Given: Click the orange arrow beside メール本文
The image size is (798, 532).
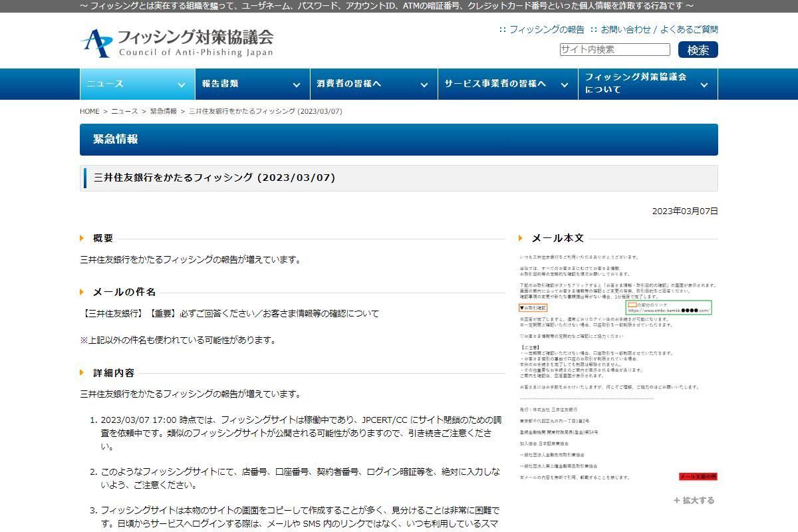Looking at the screenshot, I should pyautogui.click(x=521, y=238).
